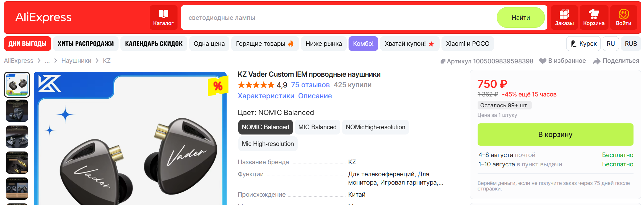Open the Ниже рынка tab
This screenshot has height=205, width=644.
pos(324,44)
